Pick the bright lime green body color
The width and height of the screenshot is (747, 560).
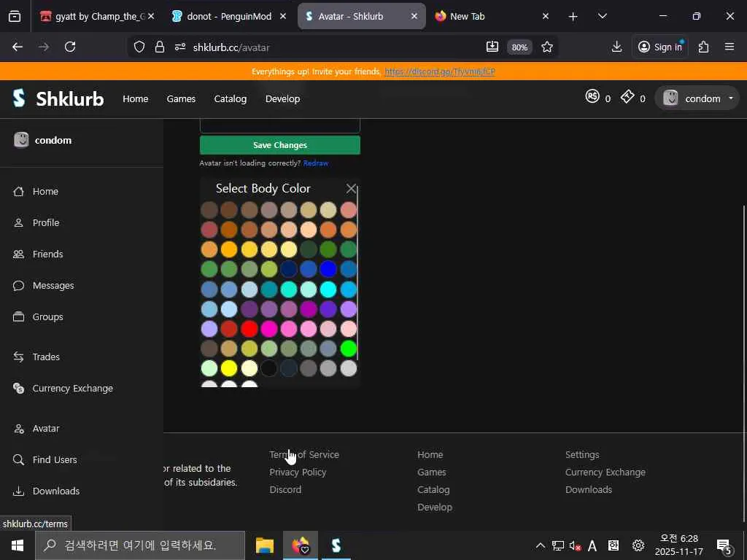(x=349, y=349)
